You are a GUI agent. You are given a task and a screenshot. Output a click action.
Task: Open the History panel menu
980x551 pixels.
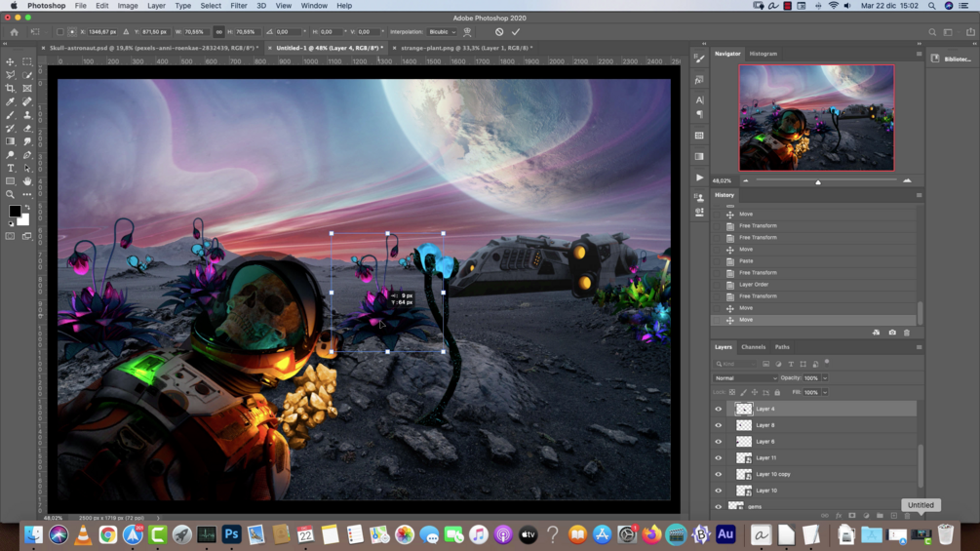coord(919,196)
